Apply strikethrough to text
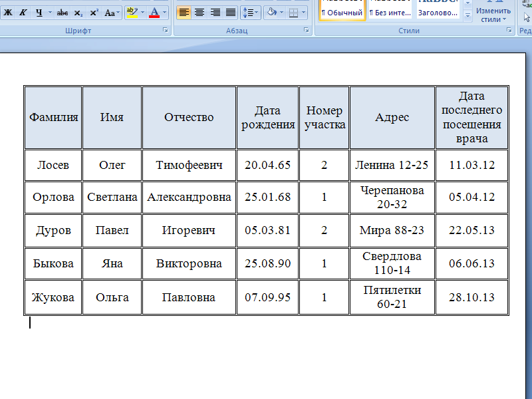The height and width of the screenshot is (399, 532). click(x=63, y=13)
